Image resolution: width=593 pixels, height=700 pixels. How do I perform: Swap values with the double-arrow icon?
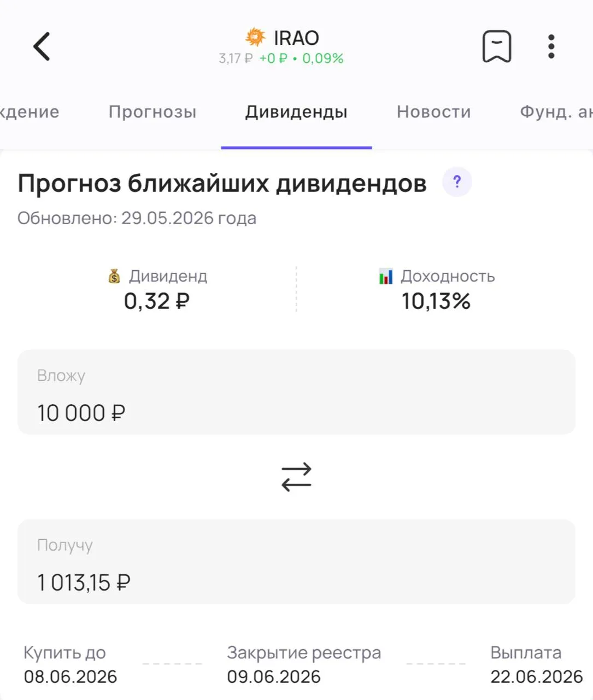296,477
